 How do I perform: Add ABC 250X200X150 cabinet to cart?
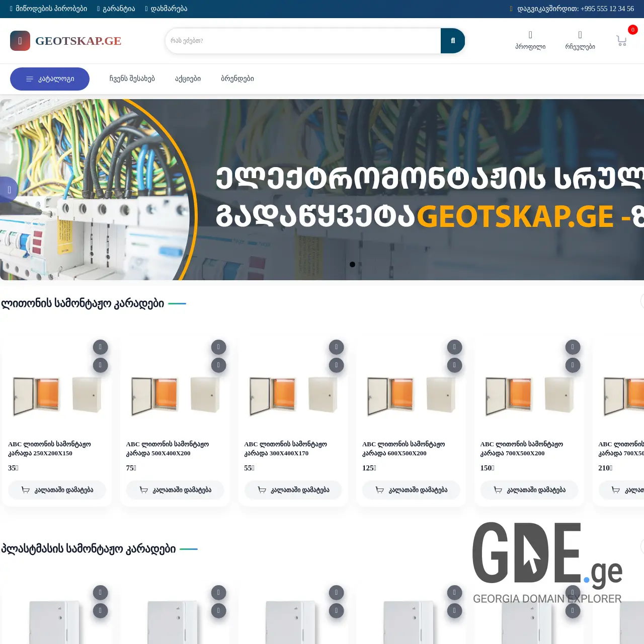point(56,490)
